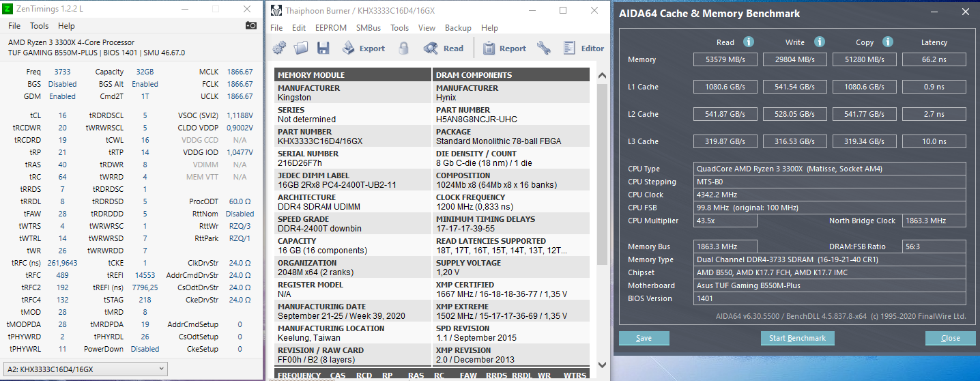Click L2 Cache Write value 528.05 GB/s
Screen dimensions: 980x381
[x=794, y=114]
